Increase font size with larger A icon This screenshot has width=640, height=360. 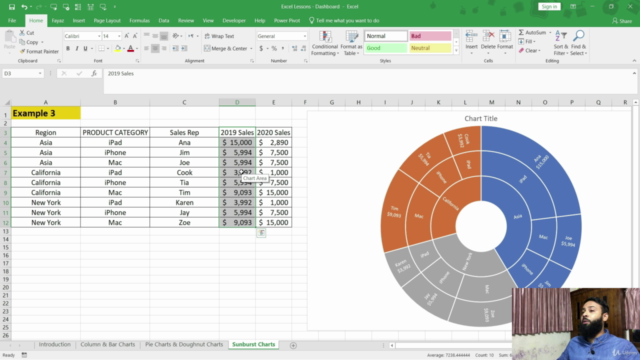(127, 36)
